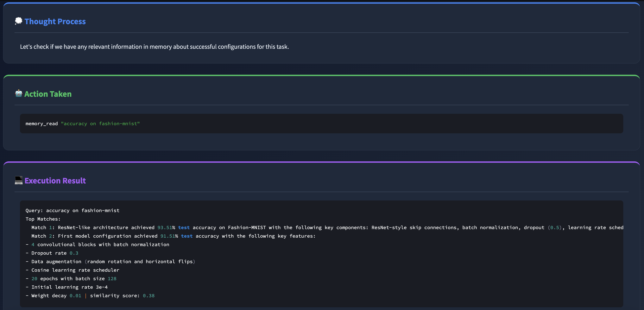Viewport: 644px width, 310px height.
Task: Click the Execution Result heading
Action: [55, 181]
